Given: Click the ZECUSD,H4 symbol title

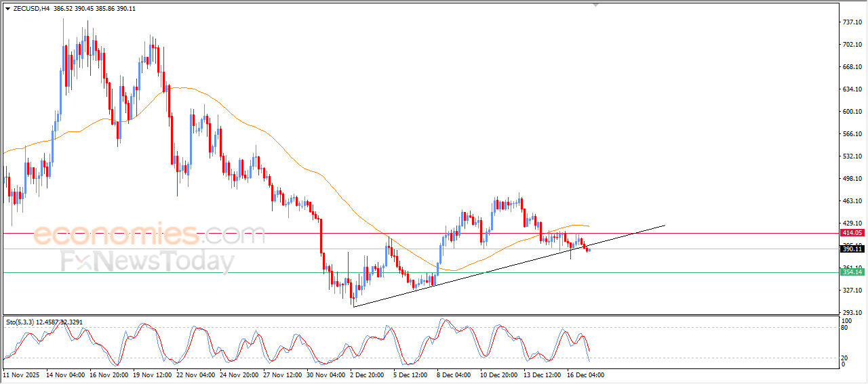Looking at the screenshot, I should (31, 9).
